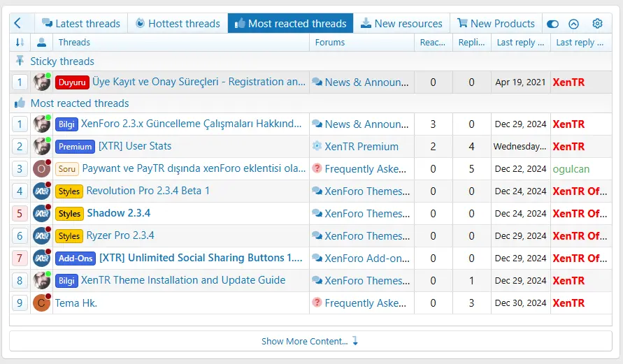Open News & Announcements forum on sticky row
This screenshot has width=623, height=364.
366,82
